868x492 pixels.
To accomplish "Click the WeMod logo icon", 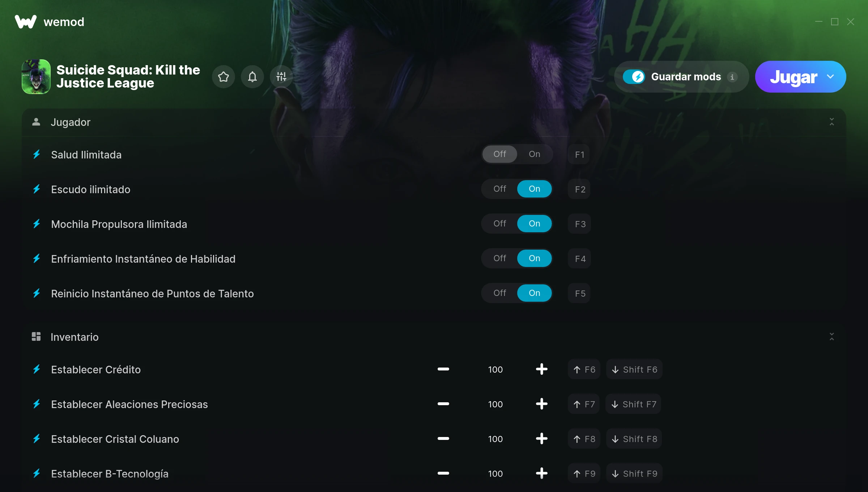I will pyautogui.click(x=26, y=22).
